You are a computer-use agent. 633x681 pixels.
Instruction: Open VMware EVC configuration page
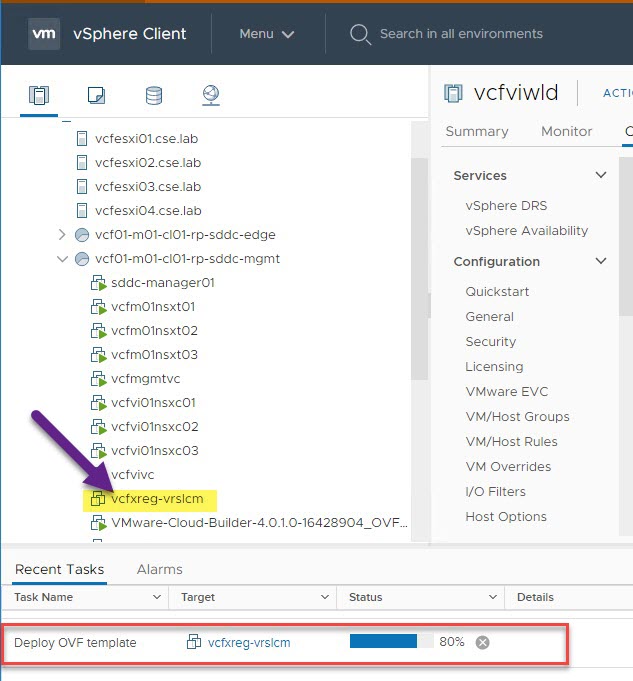507,392
